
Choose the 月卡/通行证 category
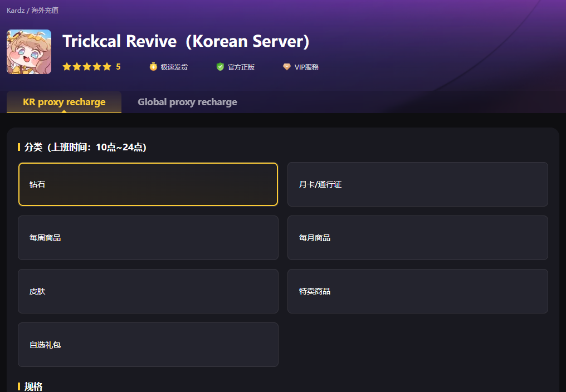coord(417,184)
